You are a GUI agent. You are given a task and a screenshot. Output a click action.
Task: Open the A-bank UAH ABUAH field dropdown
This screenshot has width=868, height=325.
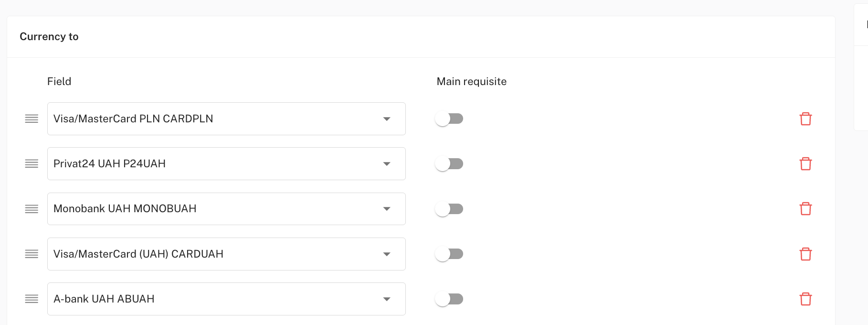point(226,299)
